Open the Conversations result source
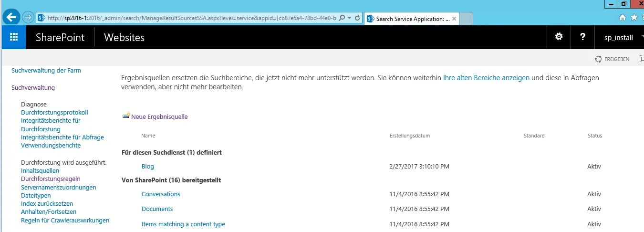The height and width of the screenshot is (232, 644). coord(161,194)
